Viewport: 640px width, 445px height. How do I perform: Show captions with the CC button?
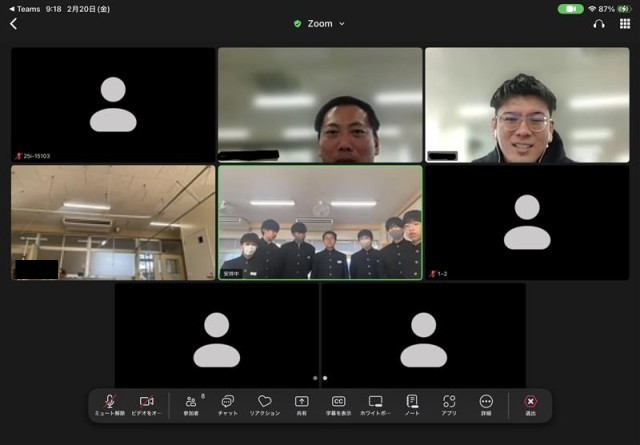pyautogui.click(x=338, y=404)
